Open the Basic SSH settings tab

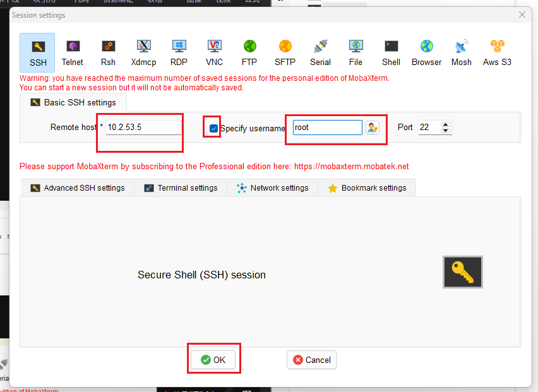pyautogui.click(x=73, y=102)
